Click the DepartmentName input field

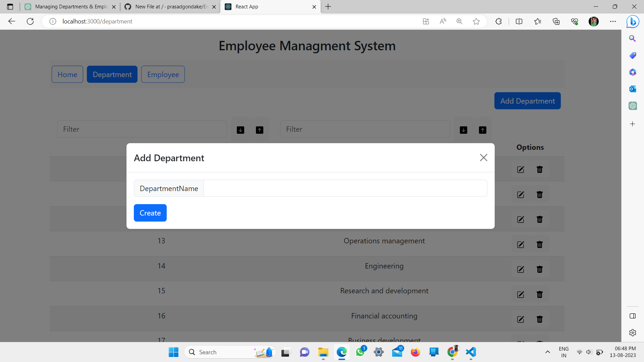[345, 188]
